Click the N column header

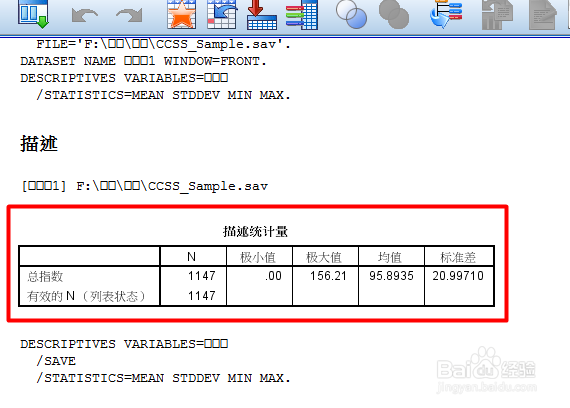pyautogui.click(x=192, y=257)
